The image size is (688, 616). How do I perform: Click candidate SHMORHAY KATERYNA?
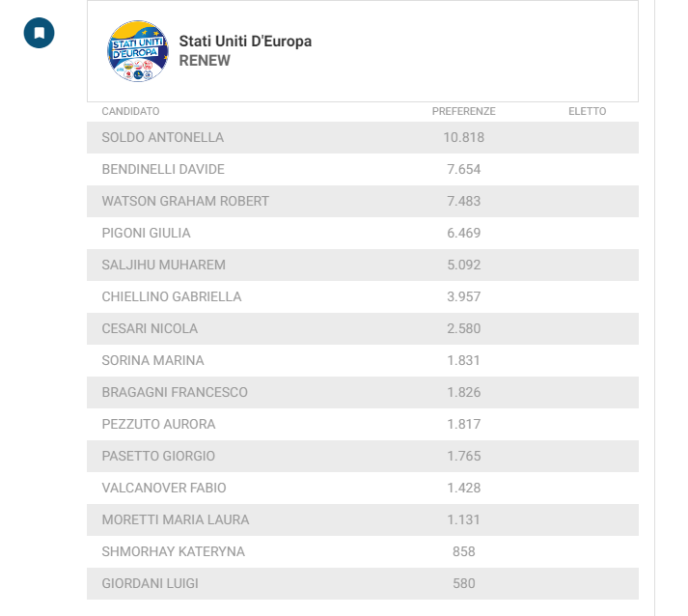coord(174,552)
